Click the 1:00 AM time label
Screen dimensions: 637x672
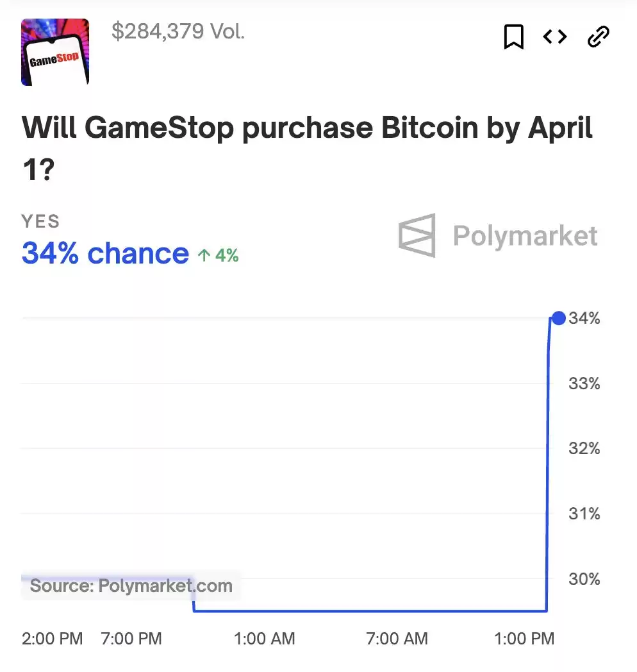coord(265,639)
